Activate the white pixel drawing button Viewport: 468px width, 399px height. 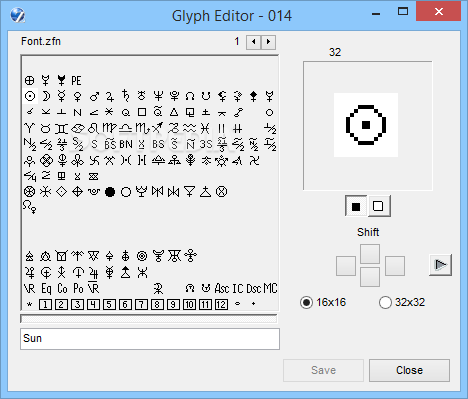click(x=378, y=206)
